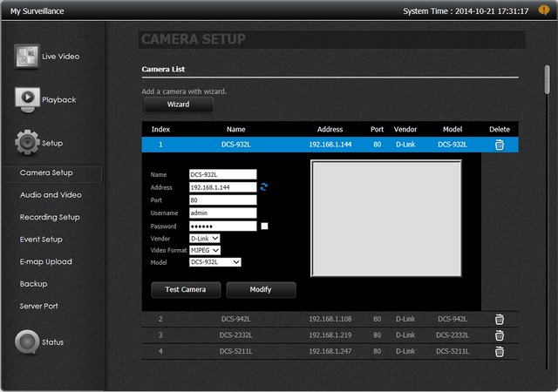Open Server Port page
The image size is (558, 392).
[38, 306]
